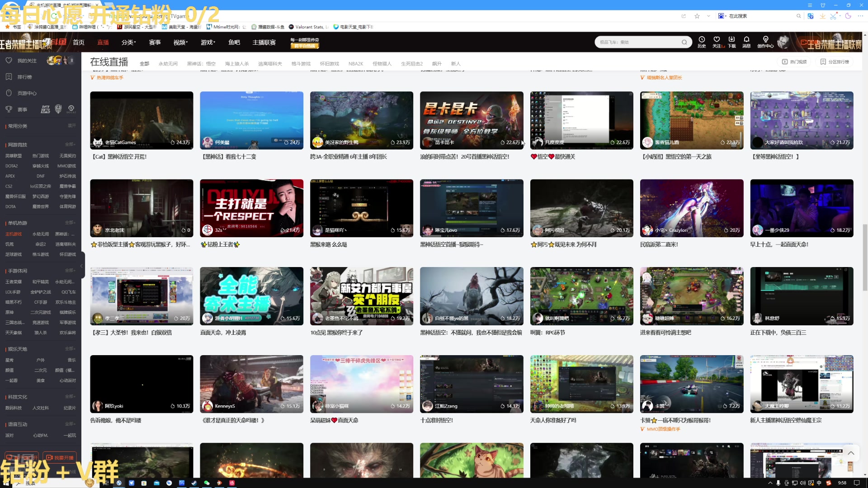
Task: Go to 首页 in the top navigation
Action: coord(79,42)
